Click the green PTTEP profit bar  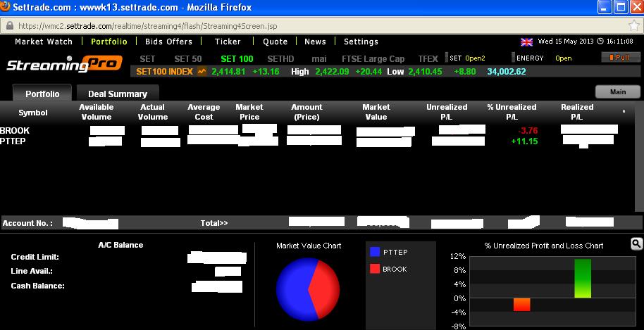click(583, 279)
